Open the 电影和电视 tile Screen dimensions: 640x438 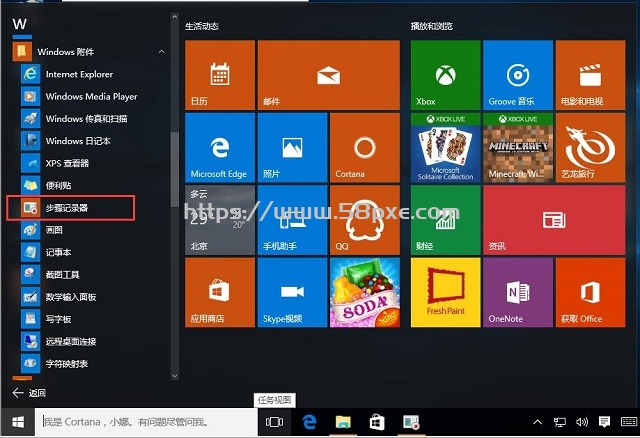(591, 75)
